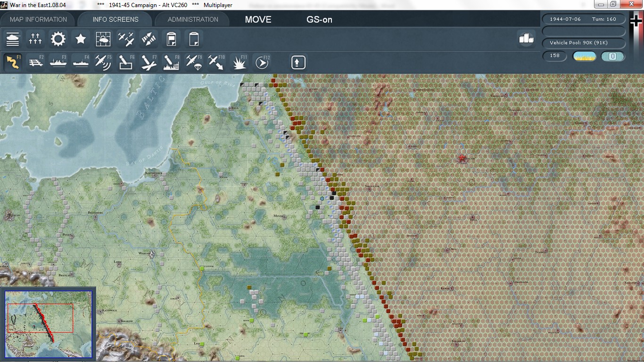Click the Vehicle Pool 90K (91K) readout

tap(584, 43)
